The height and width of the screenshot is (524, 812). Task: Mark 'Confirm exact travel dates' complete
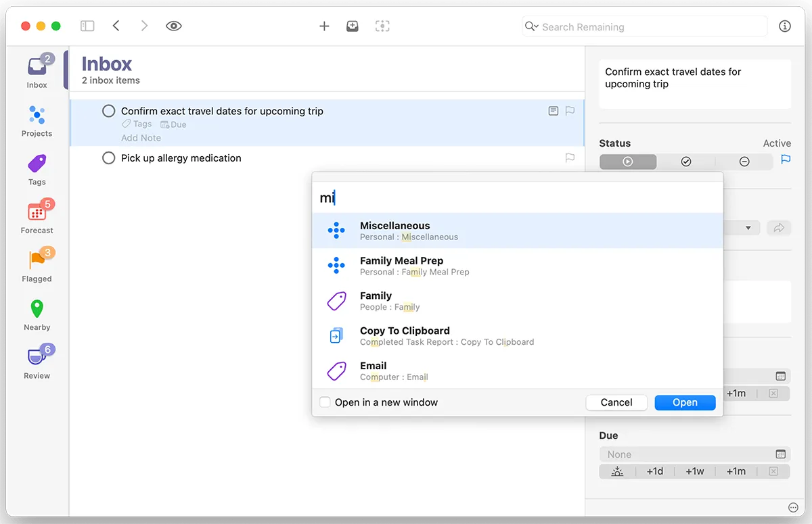(x=108, y=111)
